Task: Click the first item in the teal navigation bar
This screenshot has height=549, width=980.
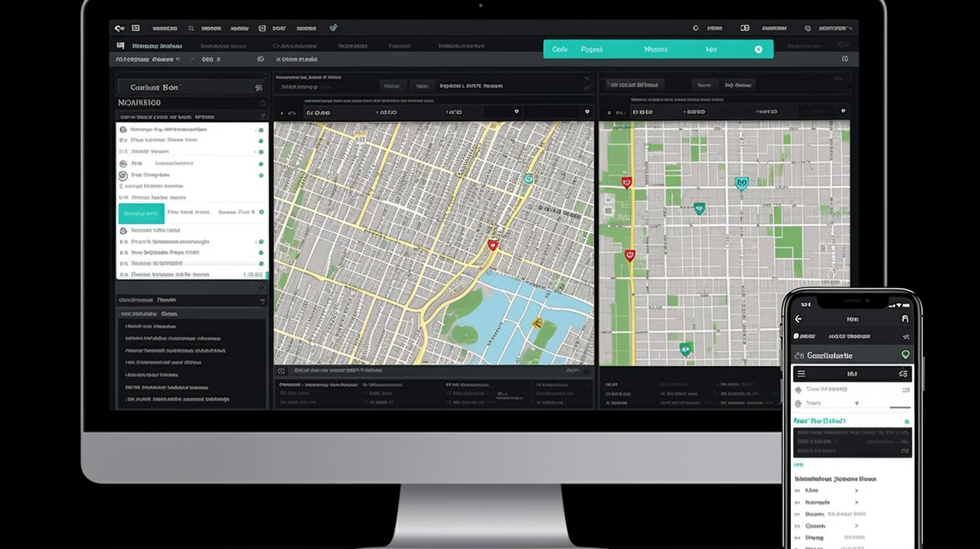Action: coord(559,49)
